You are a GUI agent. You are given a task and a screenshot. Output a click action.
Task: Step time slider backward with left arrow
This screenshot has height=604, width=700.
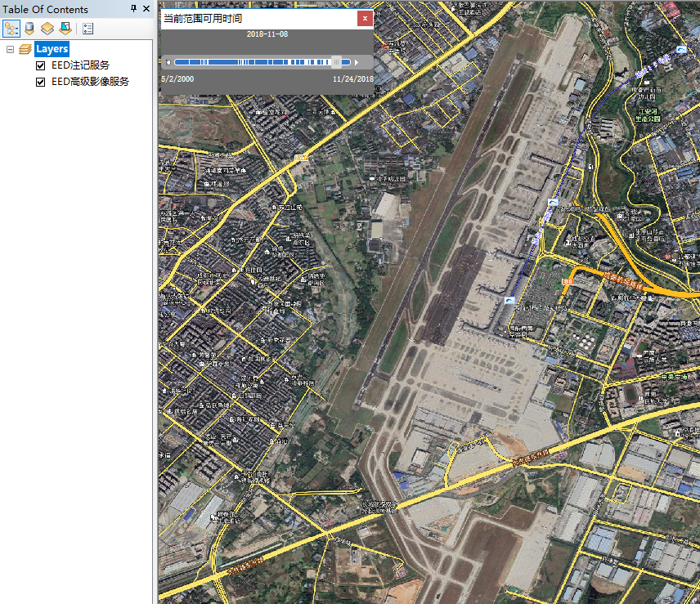click(168, 62)
